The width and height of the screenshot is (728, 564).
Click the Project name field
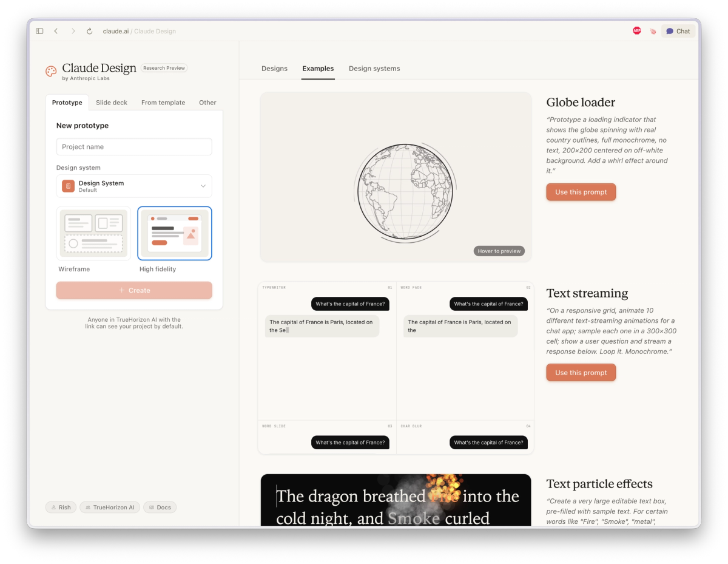(134, 147)
